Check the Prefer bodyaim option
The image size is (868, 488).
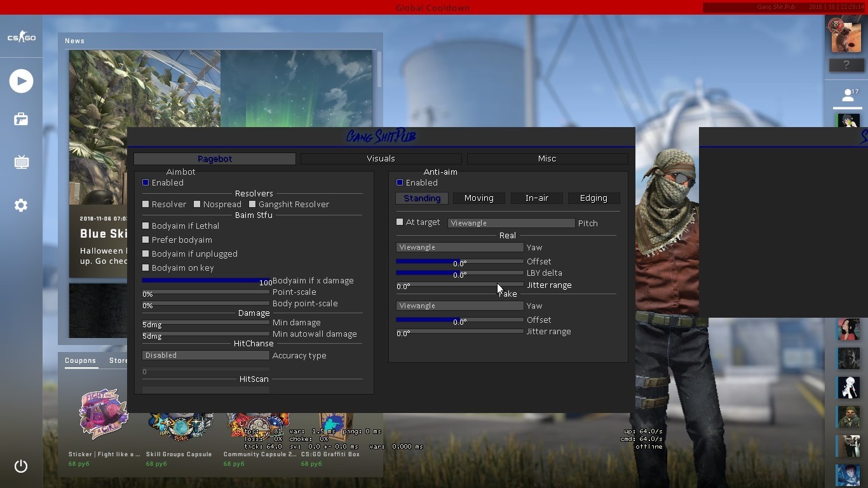pos(146,240)
